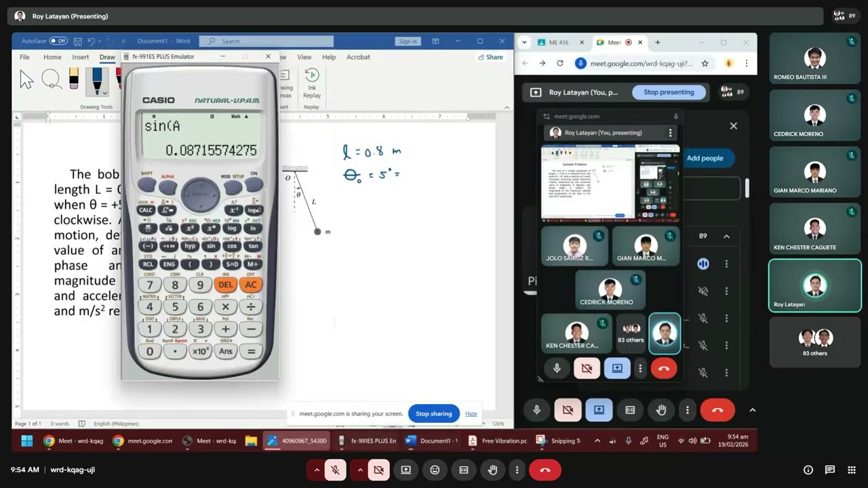The width and height of the screenshot is (868, 488).
Task: Toggle the microphone in the picture-in-picture window
Action: click(x=557, y=368)
